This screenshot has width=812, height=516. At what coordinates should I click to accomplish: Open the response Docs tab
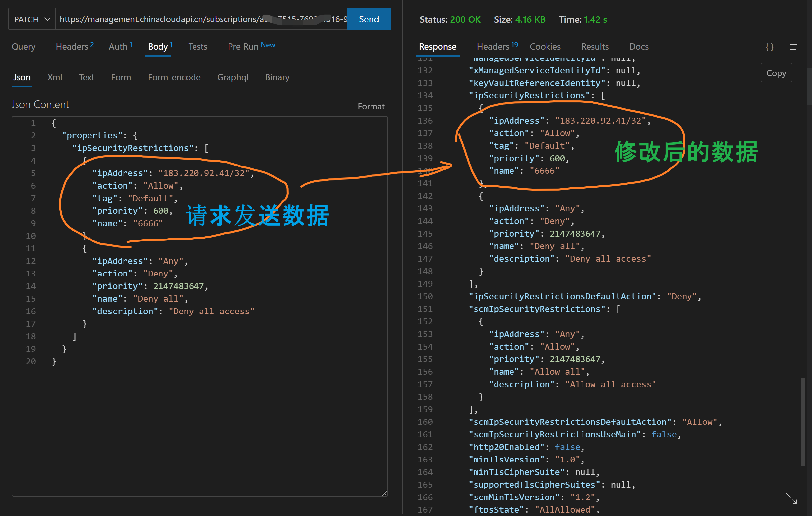tap(638, 47)
